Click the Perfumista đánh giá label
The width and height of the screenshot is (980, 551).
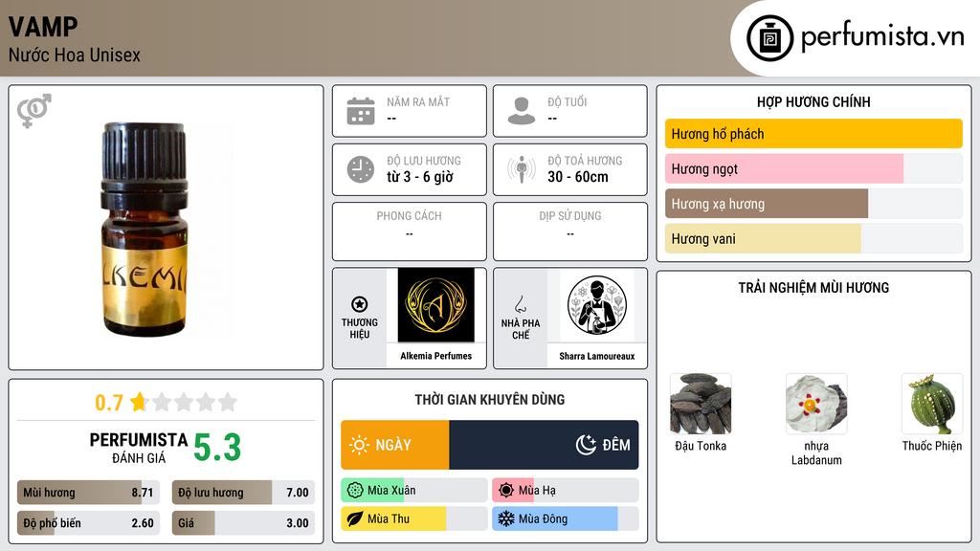138,448
